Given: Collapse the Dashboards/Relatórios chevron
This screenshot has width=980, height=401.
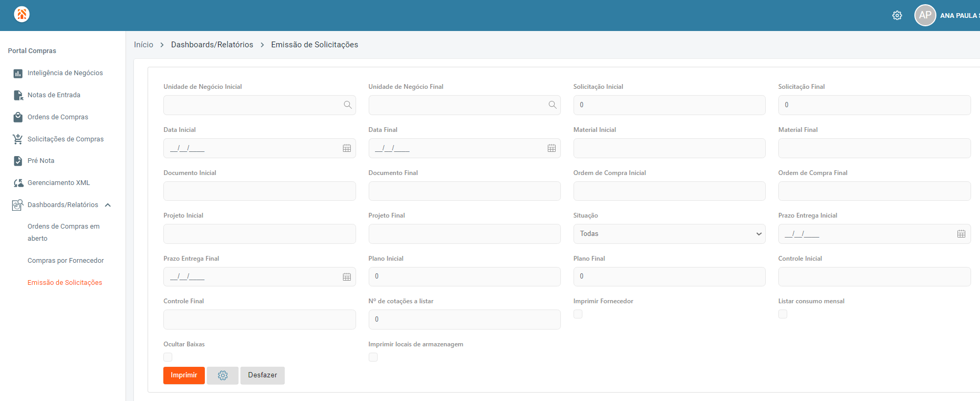Looking at the screenshot, I should point(108,205).
